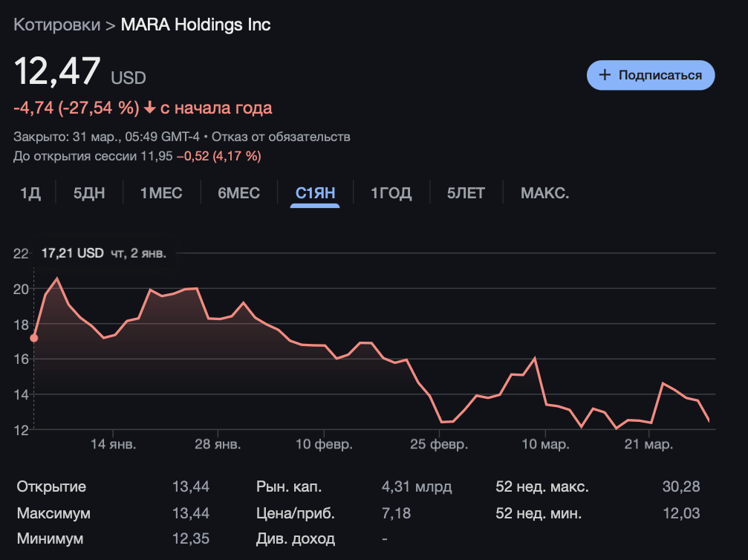Screen dimensions: 748x560
Task: Switch to the 1ГОД range tab
Action: [x=391, y=193]
